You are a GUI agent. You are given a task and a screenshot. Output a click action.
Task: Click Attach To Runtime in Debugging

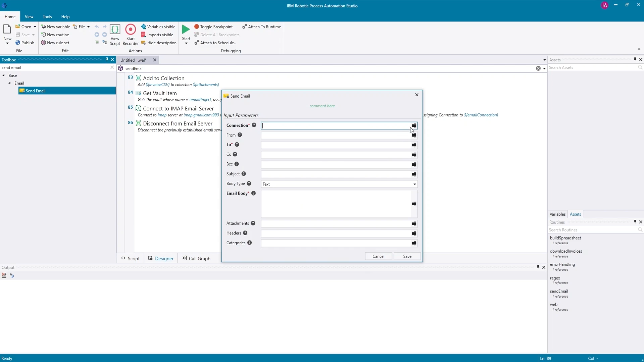261,27
